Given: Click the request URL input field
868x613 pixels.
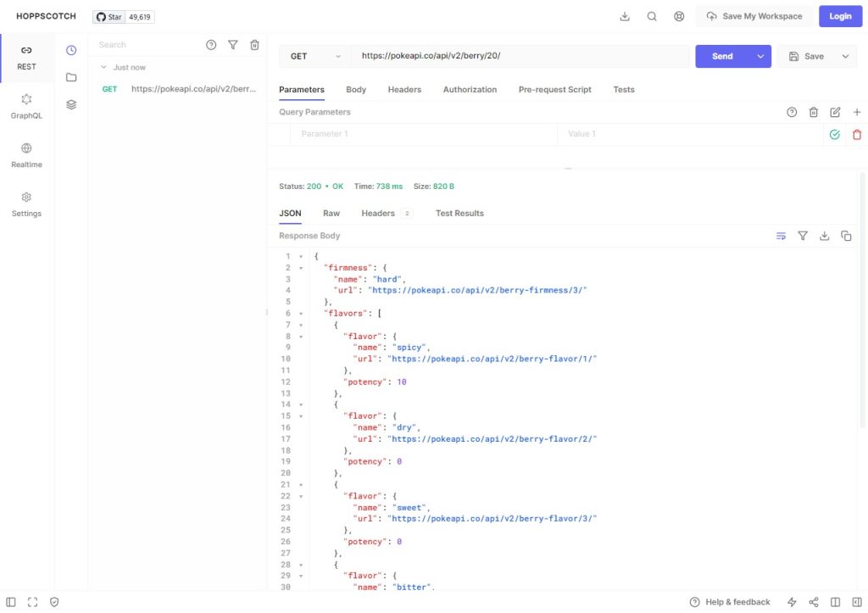Looking at the screenshot, I should [x=520, y=56].
